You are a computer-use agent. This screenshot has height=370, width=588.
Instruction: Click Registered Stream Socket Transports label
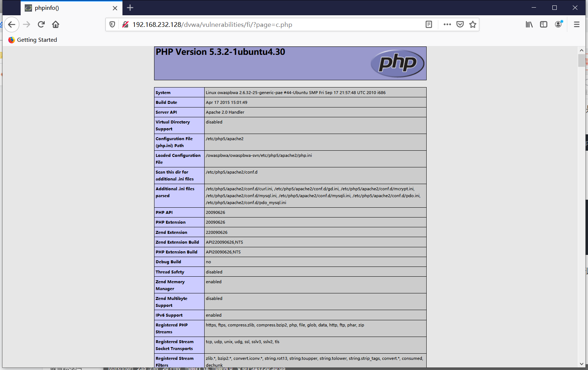[174, 345]
